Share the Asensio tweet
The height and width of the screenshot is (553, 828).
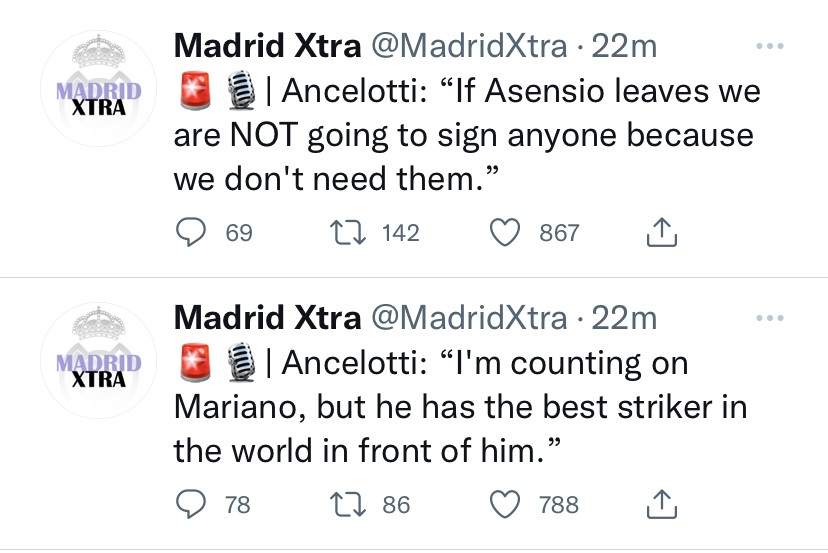tap(662, 233)
